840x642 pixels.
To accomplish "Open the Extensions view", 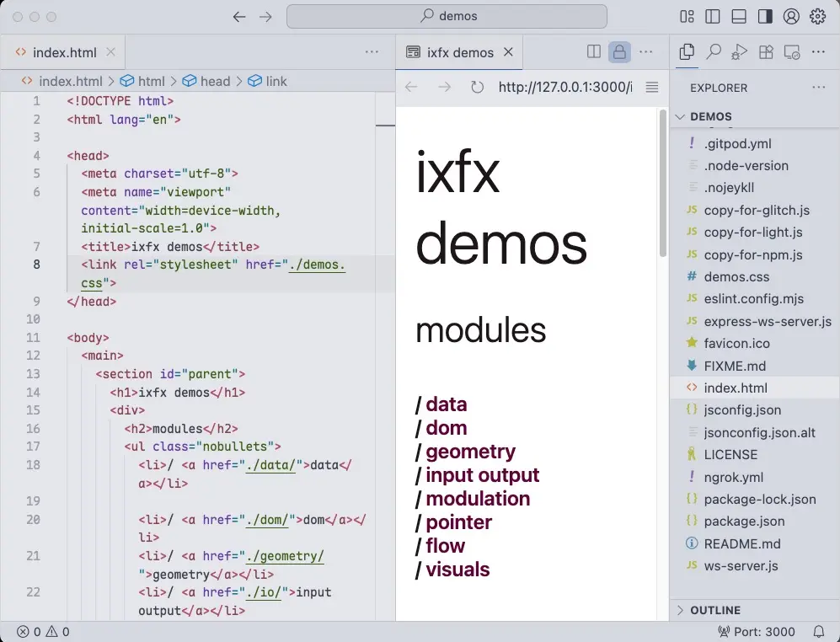I will tap(766, 52).
